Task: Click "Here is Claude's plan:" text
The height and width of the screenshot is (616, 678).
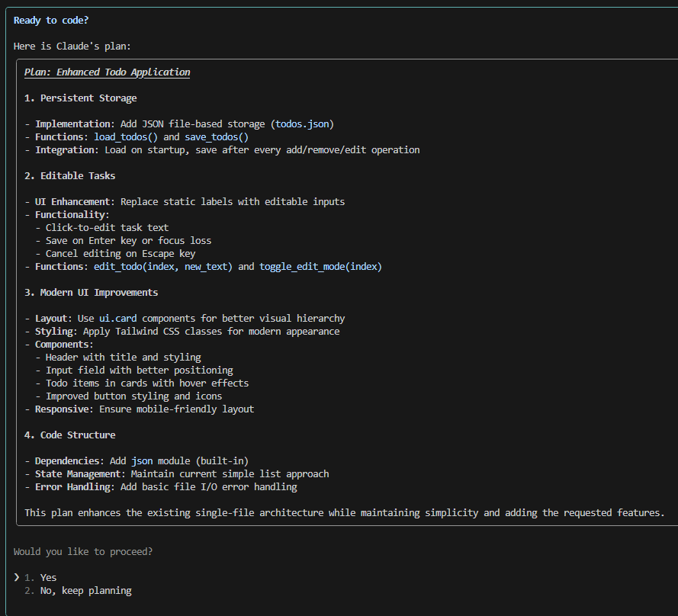Action: click(72, 47)
